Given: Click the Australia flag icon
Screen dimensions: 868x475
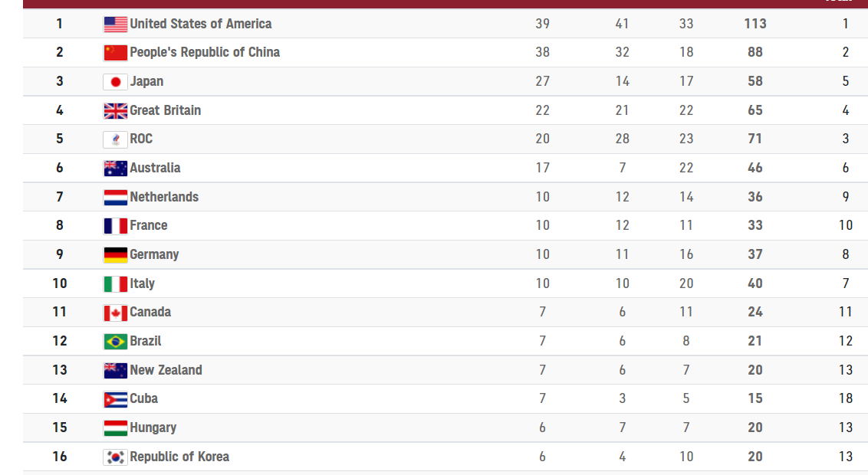Looking at the screenshot, I should [x=115, y=168].
